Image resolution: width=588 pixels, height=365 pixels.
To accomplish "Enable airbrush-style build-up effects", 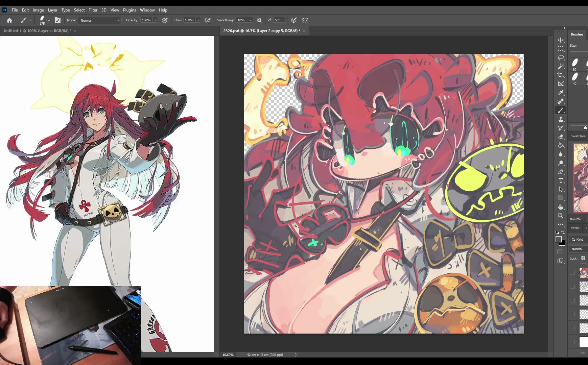I will coord(208,20).
